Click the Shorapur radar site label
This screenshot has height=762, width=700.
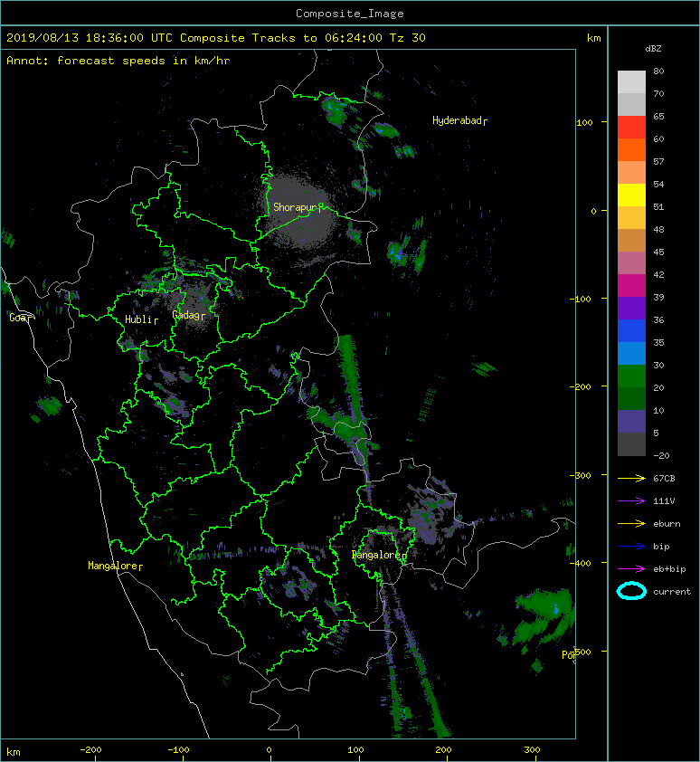coord(298,207)
